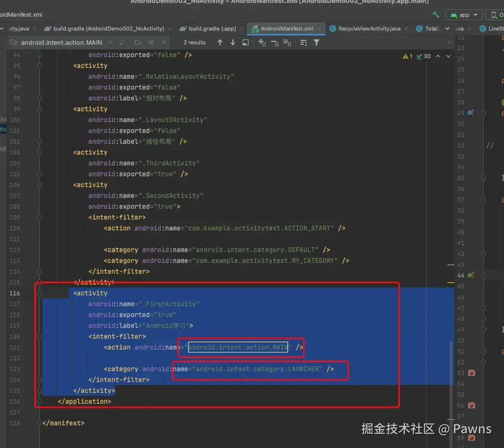Click Select All Occurrences icon
The width and height of the screenshot is (504, 448).
287,42
